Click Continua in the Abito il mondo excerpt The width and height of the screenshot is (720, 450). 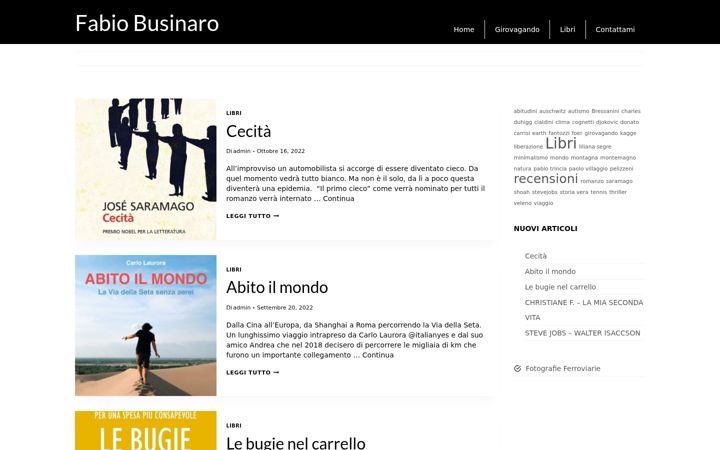click(x=378, y=355)
